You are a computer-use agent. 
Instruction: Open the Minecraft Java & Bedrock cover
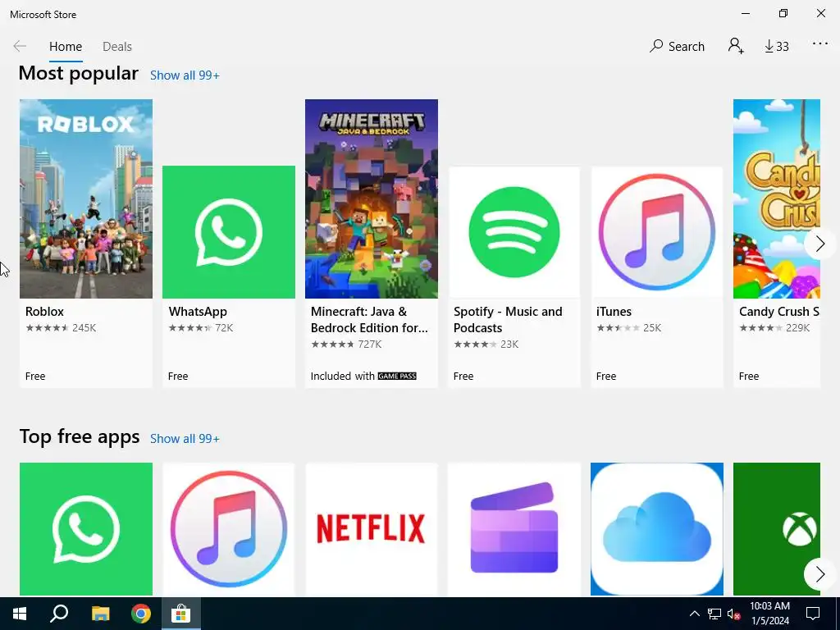(372, 199)
